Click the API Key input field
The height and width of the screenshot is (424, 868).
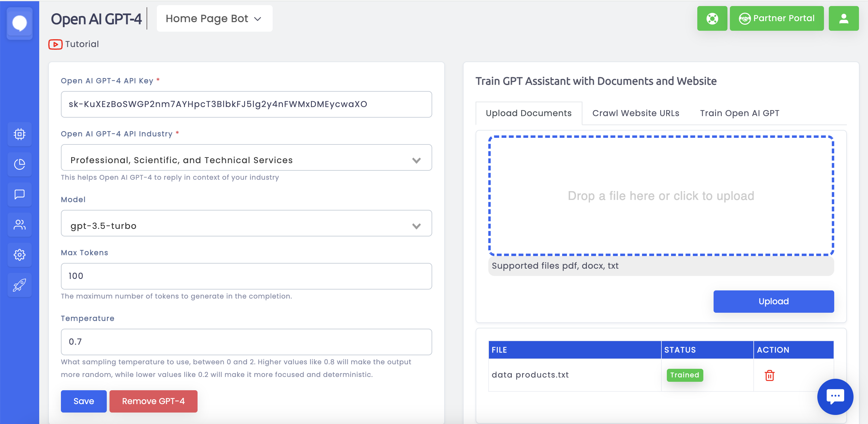point(246,104)
